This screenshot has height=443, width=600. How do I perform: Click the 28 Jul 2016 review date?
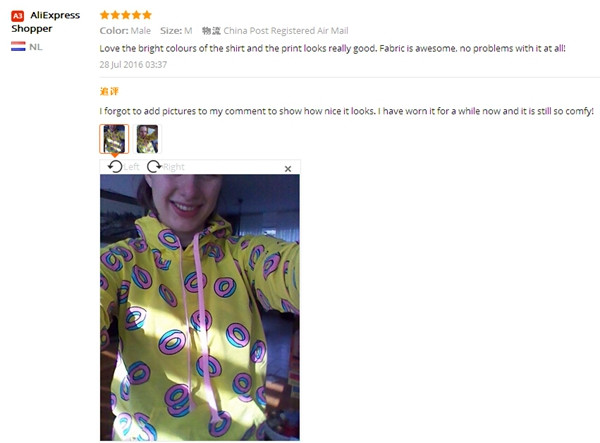pos(133,64)
